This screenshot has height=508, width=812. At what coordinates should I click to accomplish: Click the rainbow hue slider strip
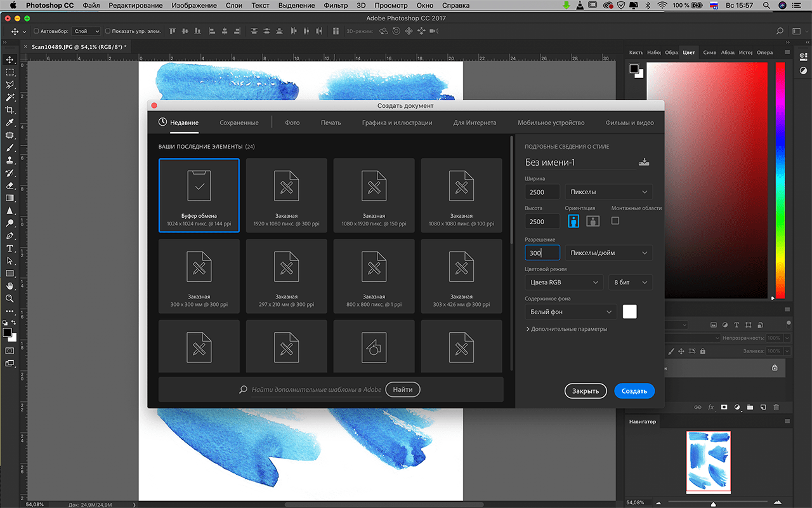coord(780,181)
